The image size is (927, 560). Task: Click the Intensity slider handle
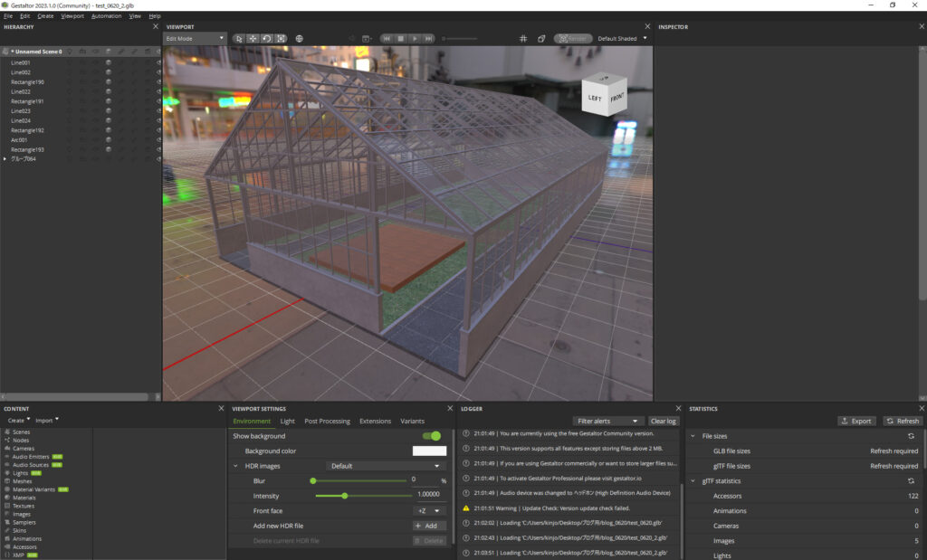[345, 496]
